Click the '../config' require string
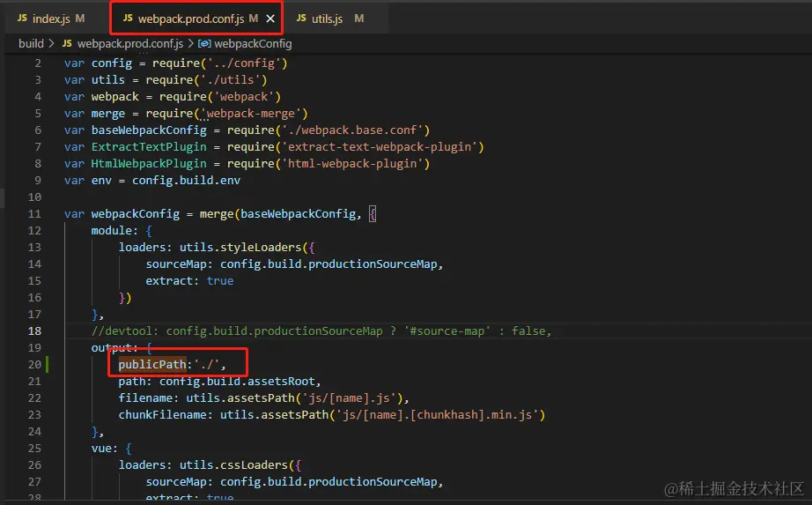 pos(243,63)
